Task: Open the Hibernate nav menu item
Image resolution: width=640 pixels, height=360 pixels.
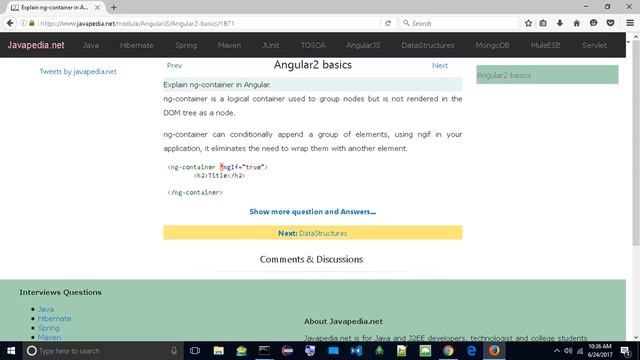Action: [137, 45]
